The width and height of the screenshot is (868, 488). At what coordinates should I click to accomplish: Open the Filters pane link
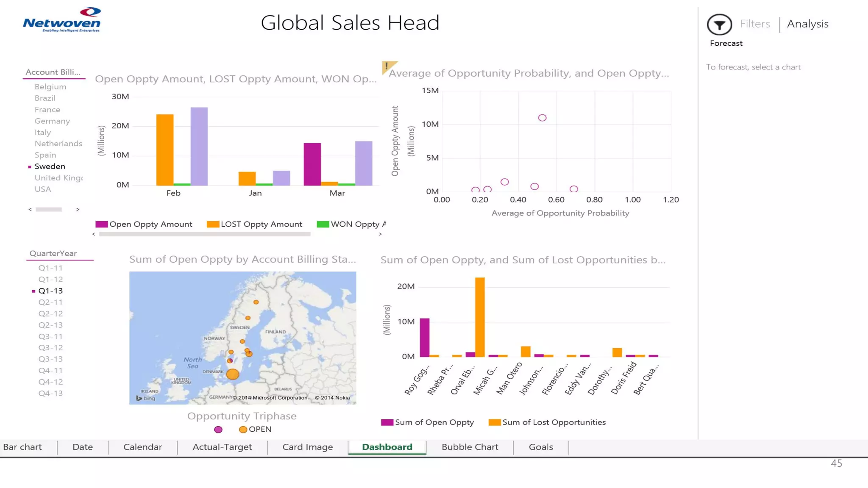[x=754, y=24]
